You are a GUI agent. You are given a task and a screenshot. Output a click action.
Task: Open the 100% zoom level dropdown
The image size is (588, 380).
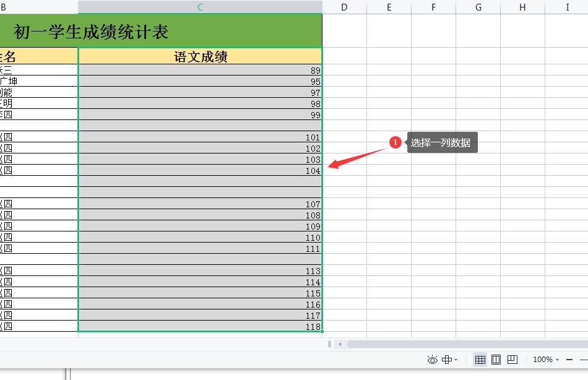(546, 360)
